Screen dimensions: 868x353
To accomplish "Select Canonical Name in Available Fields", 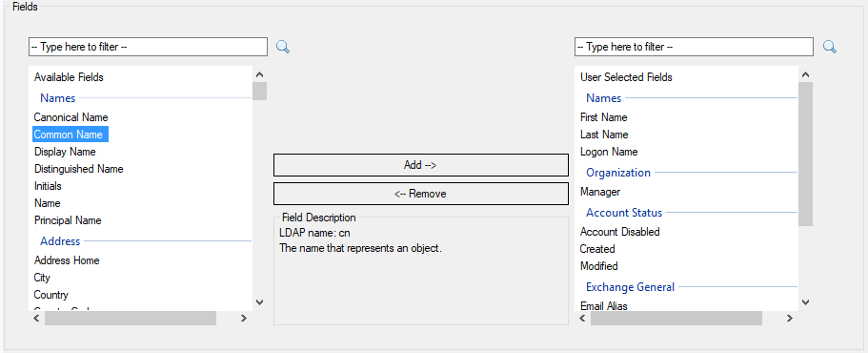I will click(x=71, y=117).
